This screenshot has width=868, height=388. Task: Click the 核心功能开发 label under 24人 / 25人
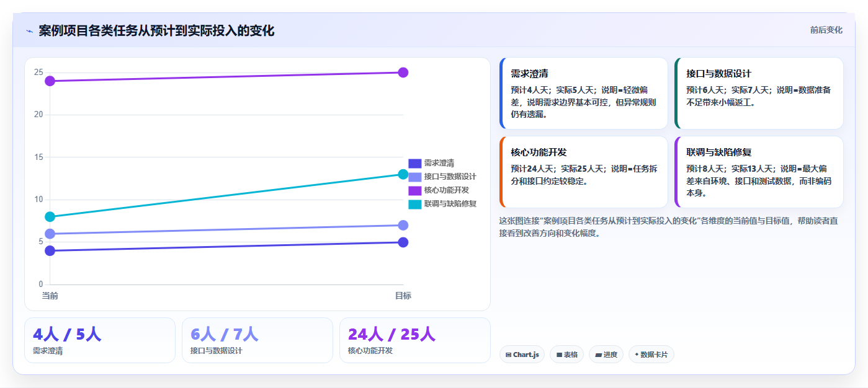(x=370, y=351)
